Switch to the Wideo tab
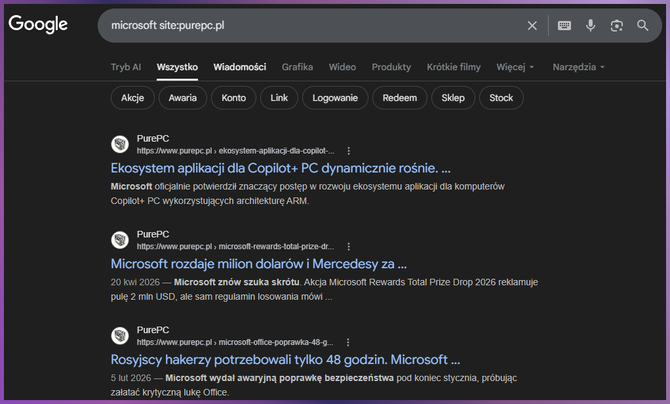Viewport: 670px width, 404px height. [x=342, y=67]
